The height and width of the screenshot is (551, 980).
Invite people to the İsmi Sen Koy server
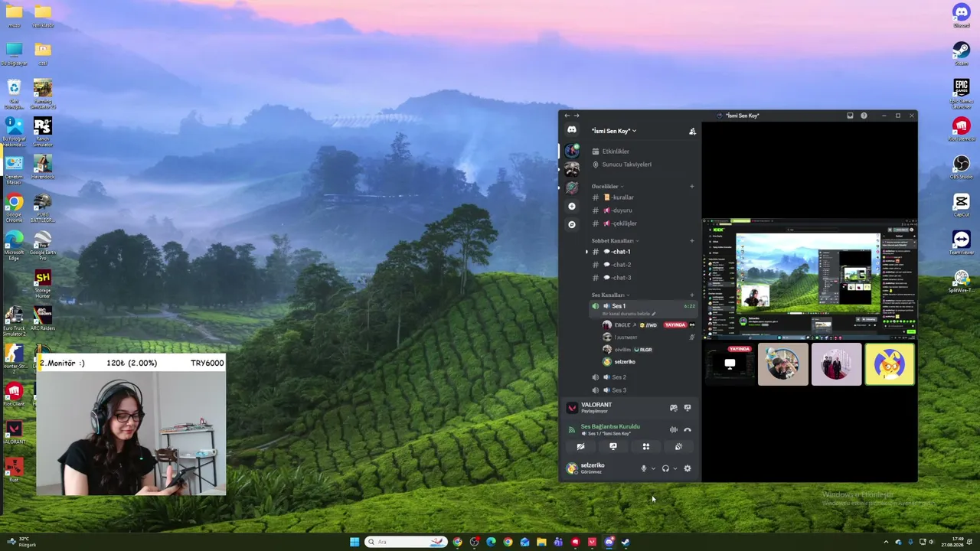(x=692, y=131)
